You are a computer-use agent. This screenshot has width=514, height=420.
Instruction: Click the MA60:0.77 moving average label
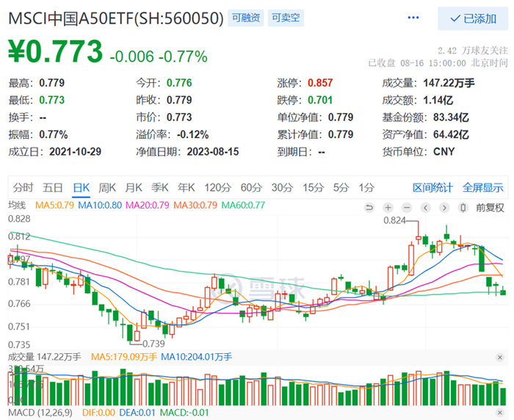click(x=243, y=206)
